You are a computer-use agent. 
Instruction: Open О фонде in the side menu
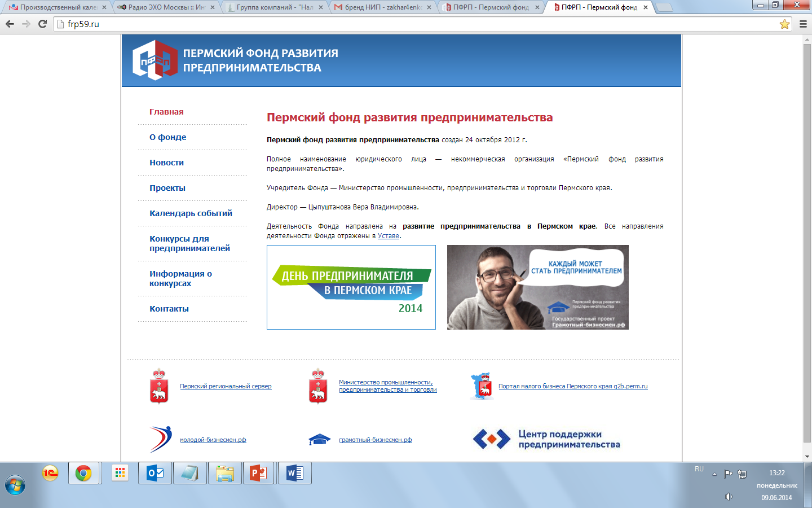click(x=167, y=137)
